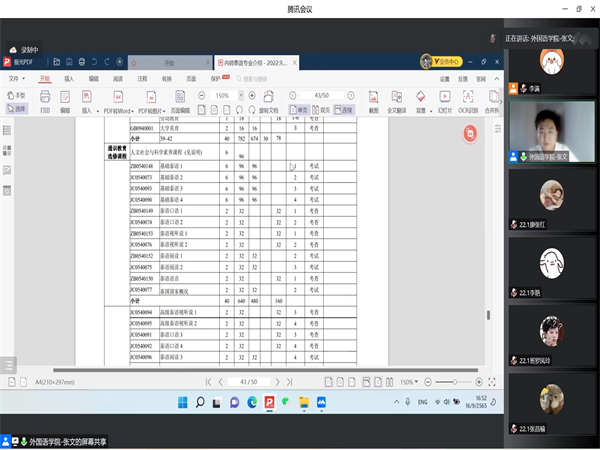Adjust the zoom slider in status bar
This screenshot has height=450, width=600.
[x=456, y=382]
